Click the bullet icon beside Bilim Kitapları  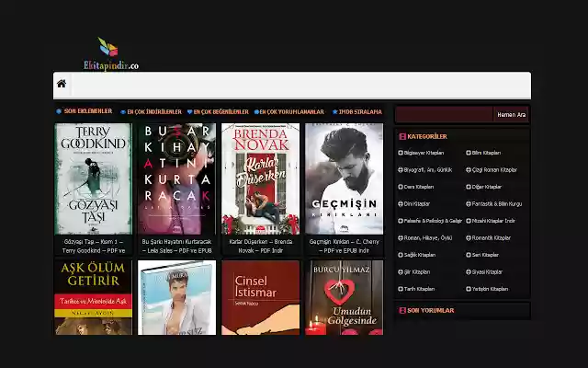tap(469, 153)
